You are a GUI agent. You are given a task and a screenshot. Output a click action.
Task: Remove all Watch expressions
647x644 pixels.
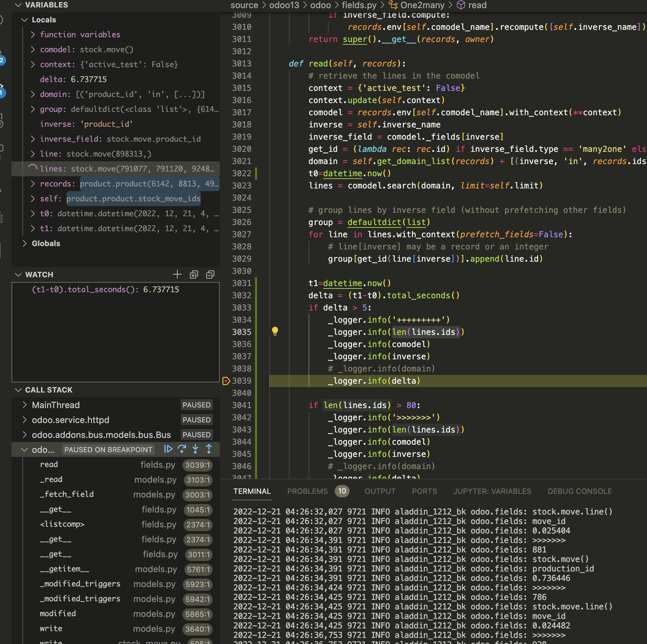(x=194, y=275)
